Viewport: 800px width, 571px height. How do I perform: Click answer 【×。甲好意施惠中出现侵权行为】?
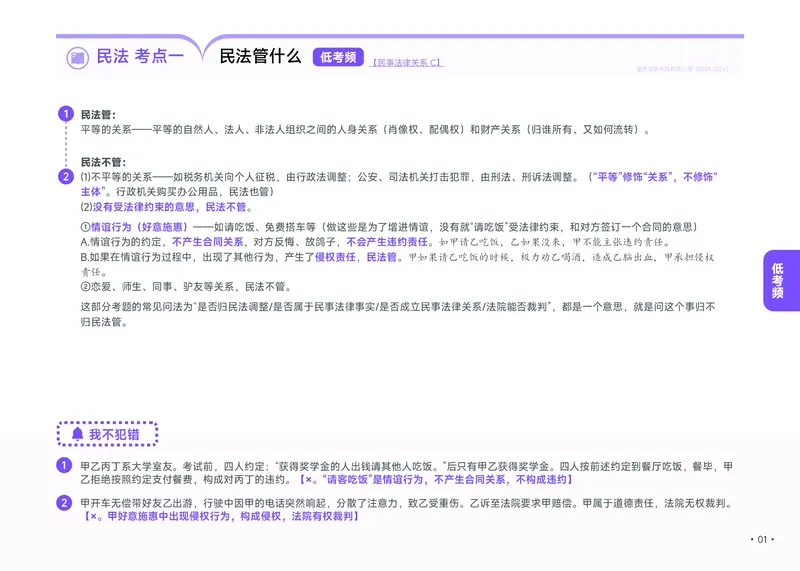tap(221, 516)
